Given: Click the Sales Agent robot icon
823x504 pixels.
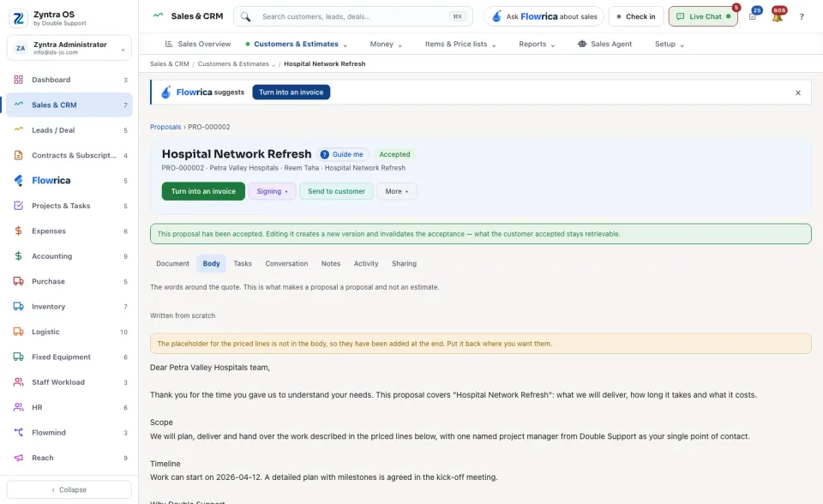Looking at the screenshot, I should tap(582, 44).
